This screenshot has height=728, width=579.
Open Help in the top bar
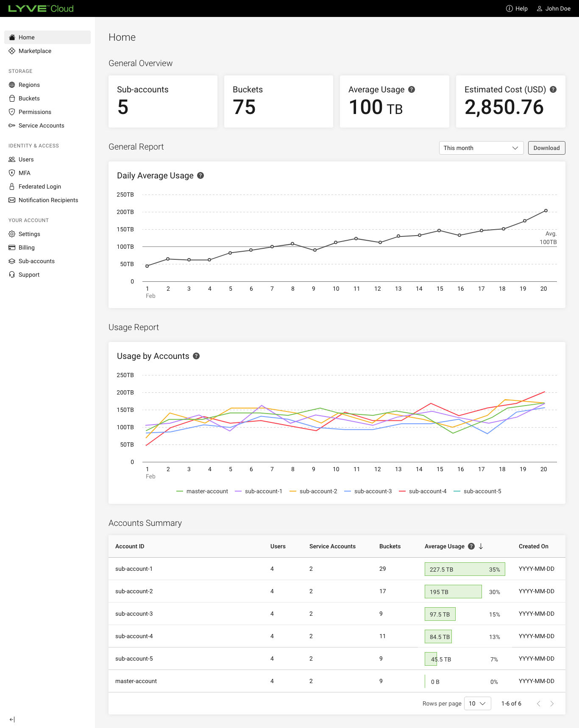click(517, 8)
